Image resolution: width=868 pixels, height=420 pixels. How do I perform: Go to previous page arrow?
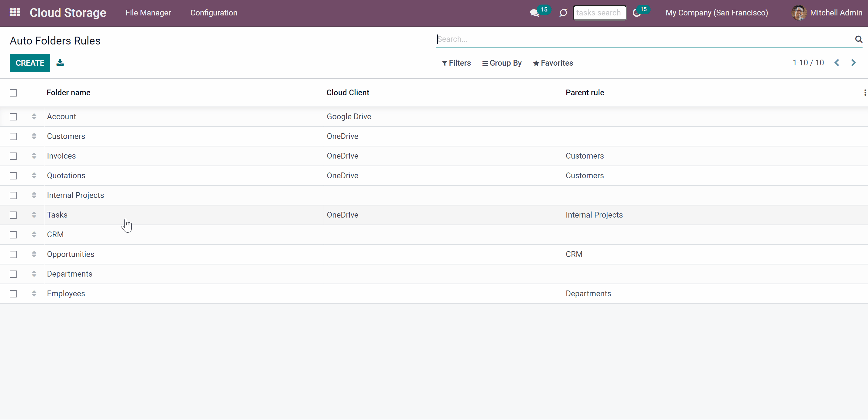[x=837, y=63]
